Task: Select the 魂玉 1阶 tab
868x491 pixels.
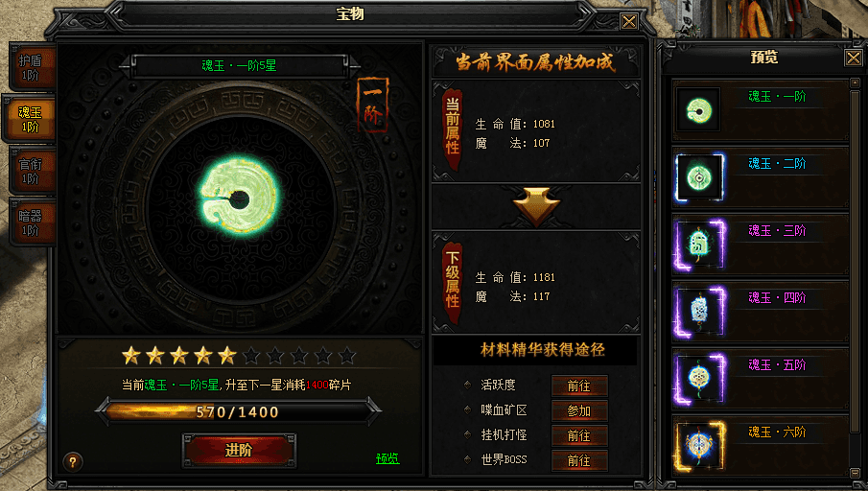Action: click(30, 119)
